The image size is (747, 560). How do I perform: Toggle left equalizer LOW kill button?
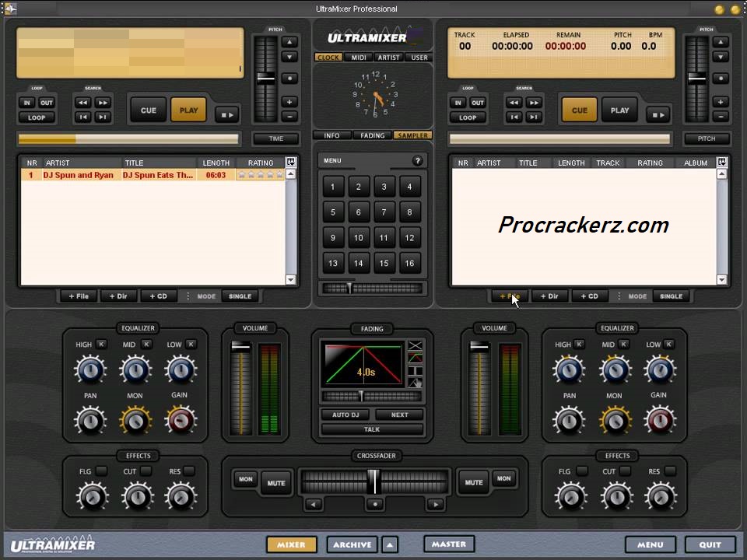click(x=191, y=344)
